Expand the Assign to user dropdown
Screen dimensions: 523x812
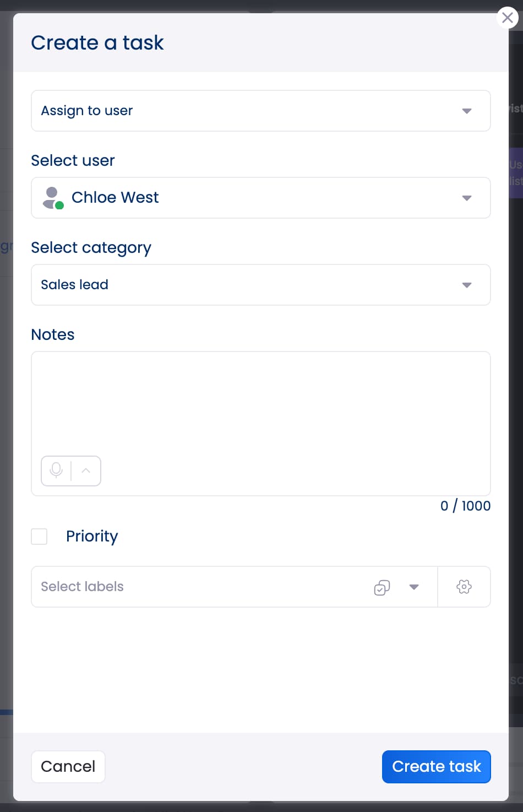(x=260, y=111)
